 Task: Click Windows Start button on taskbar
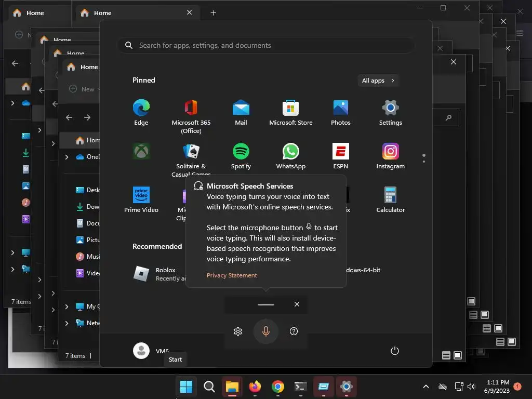[x=187, y=387]
